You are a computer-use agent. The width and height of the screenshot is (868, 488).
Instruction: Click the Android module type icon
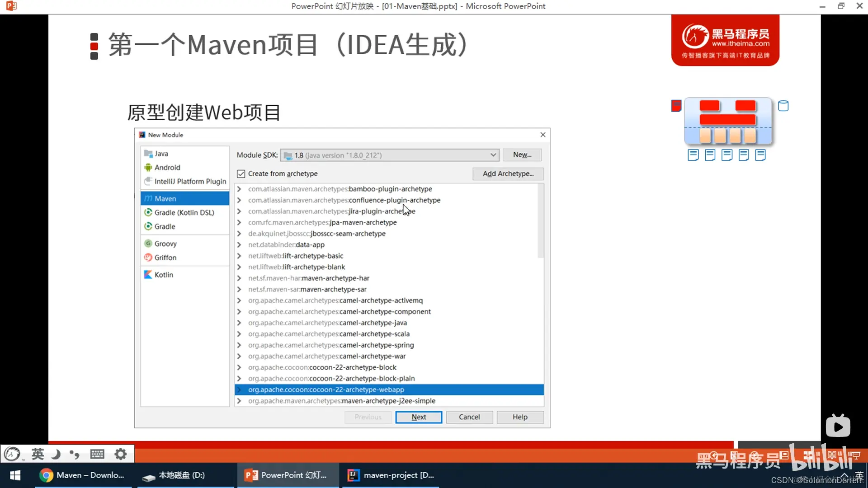tap(148, 168)
